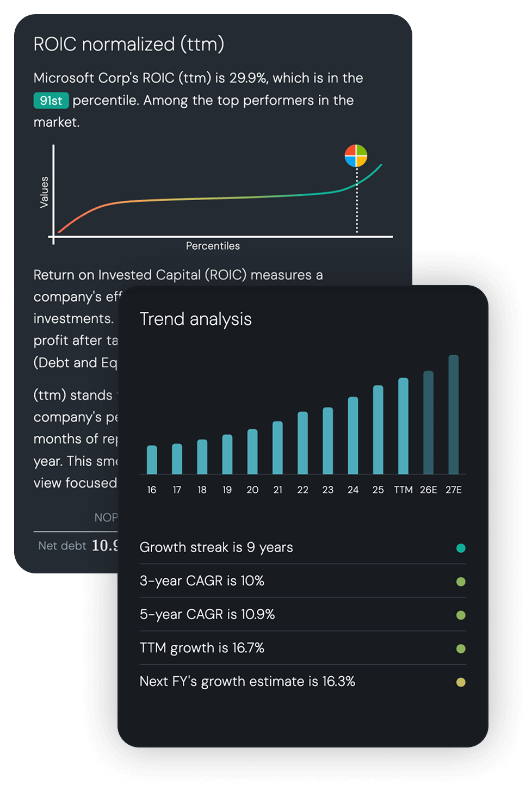
Task: Click the Microsoft logo marker on chart
Action: point(356,156)
